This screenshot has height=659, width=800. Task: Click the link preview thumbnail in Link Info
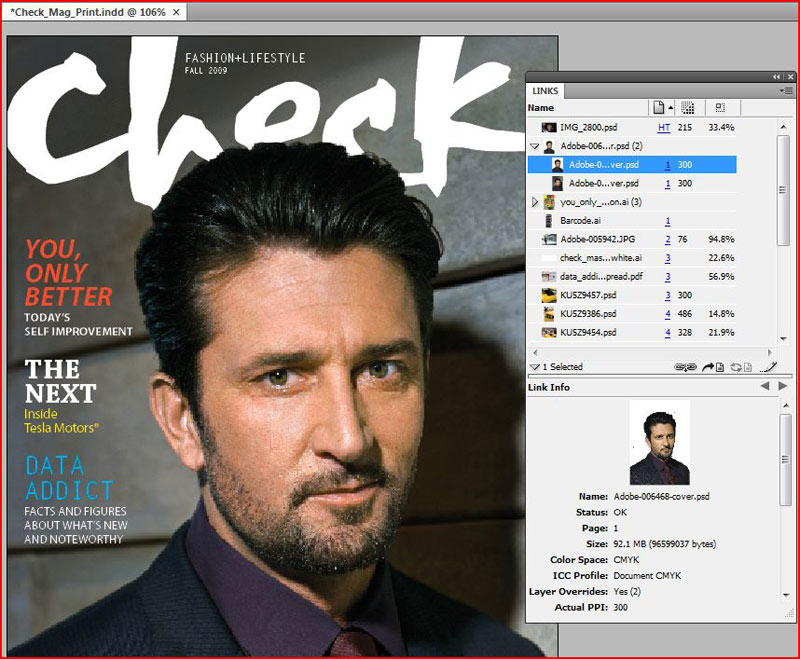659,442
